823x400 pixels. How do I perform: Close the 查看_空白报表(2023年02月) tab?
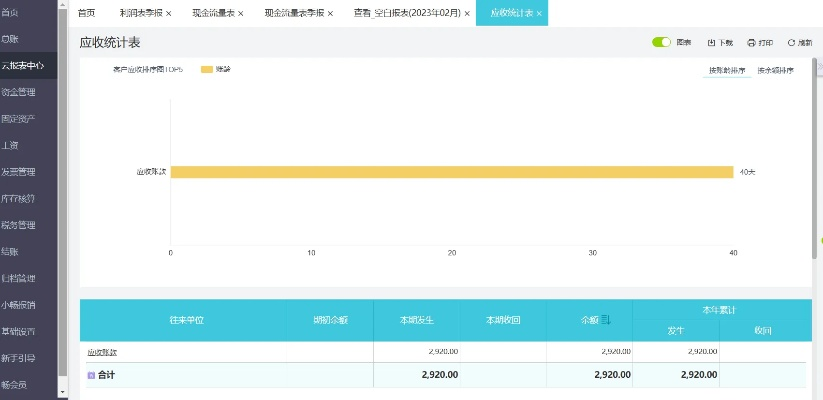467,14
